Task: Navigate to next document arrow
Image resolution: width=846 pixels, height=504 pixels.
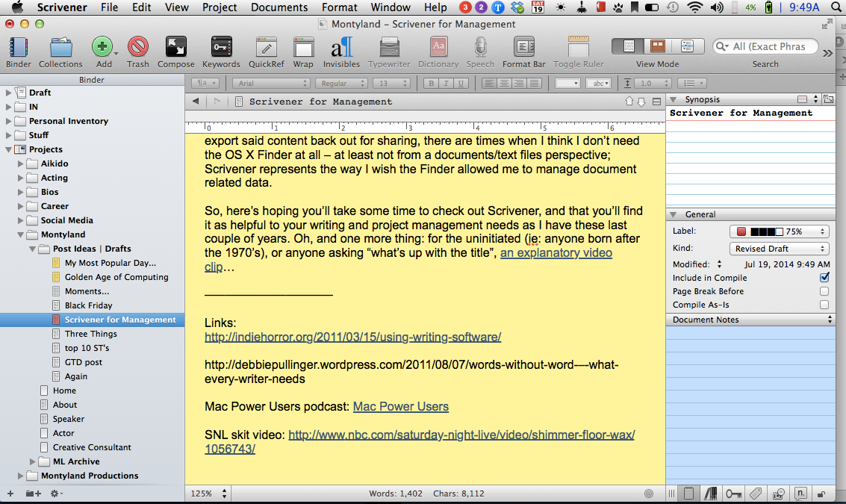Action: click(x=641, y=102)
